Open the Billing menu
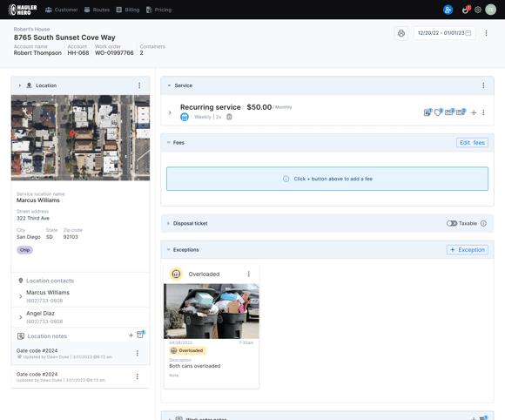The height and width of the screenshot is (420, 505). (x=128, y=10)
